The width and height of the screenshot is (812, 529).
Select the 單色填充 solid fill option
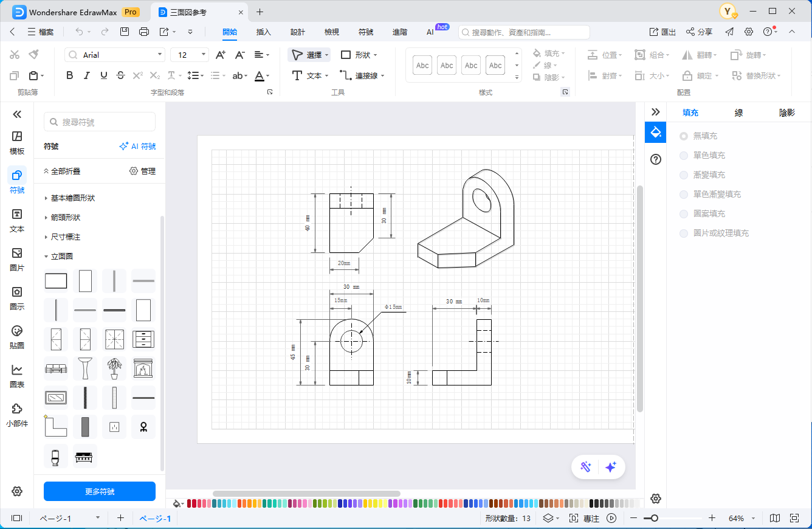pyautogui.click(x=684, y=156)
